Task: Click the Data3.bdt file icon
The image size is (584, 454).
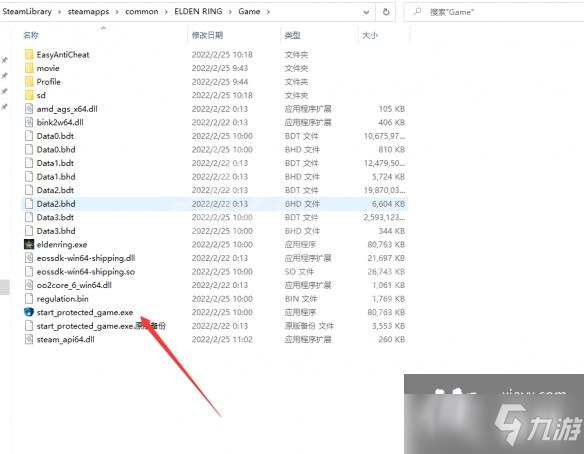Action: pyautogui.click(x=29, y=217)
